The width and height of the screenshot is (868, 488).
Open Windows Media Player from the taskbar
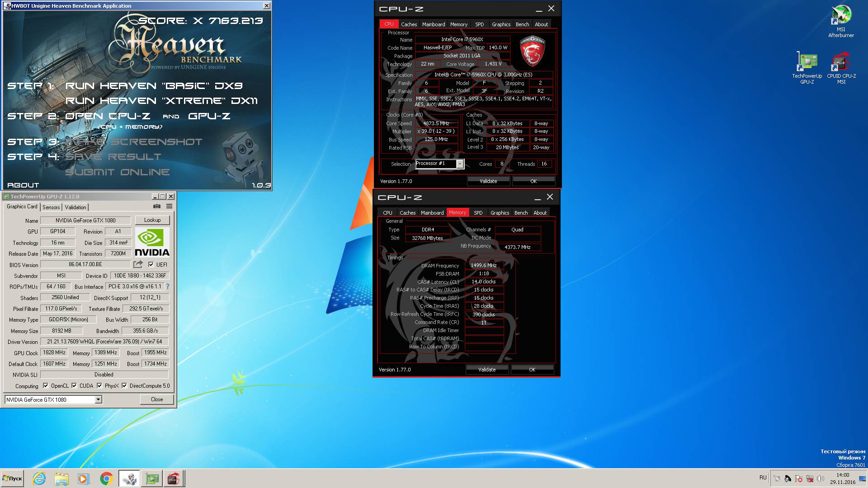[x=83, y=479]
